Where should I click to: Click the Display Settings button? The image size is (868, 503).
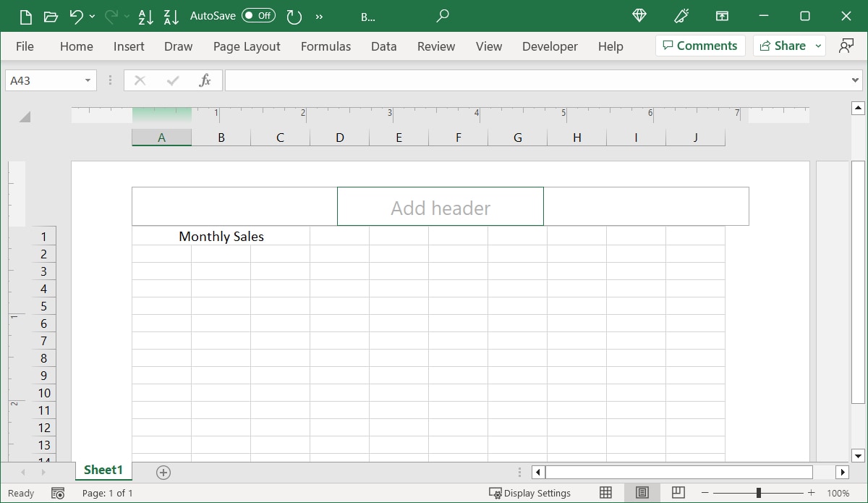(531, 493)
